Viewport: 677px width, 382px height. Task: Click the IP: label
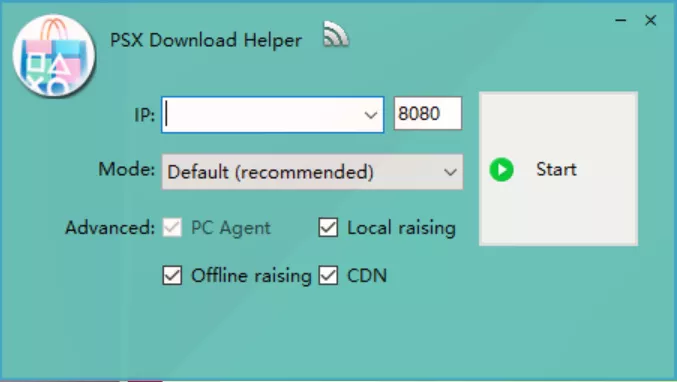(x=145, y=115)
